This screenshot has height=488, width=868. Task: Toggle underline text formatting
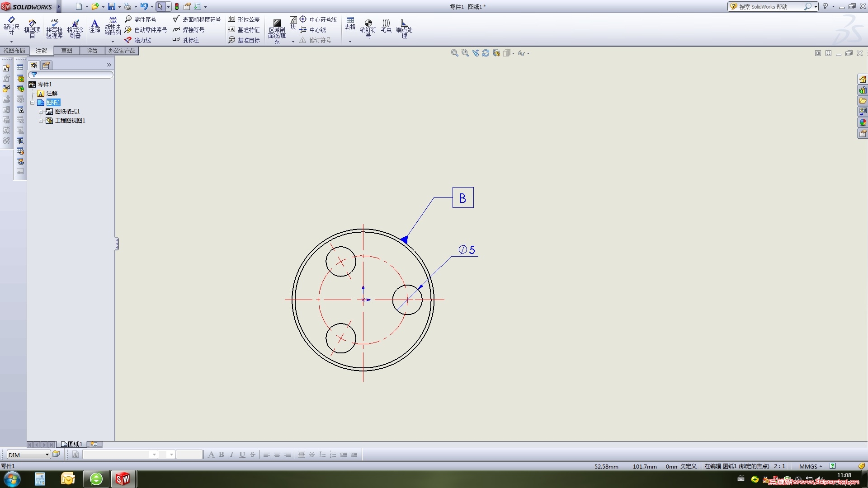(x=242, y=455)
